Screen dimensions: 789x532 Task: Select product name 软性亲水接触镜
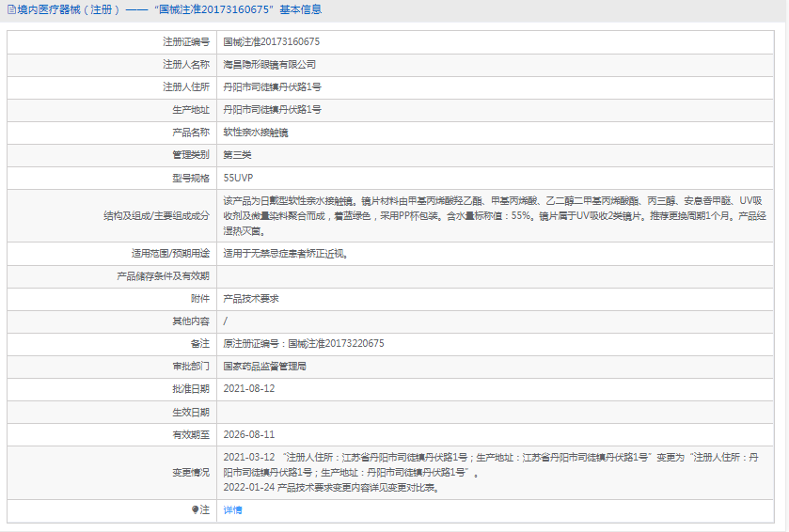pos(255,133)
